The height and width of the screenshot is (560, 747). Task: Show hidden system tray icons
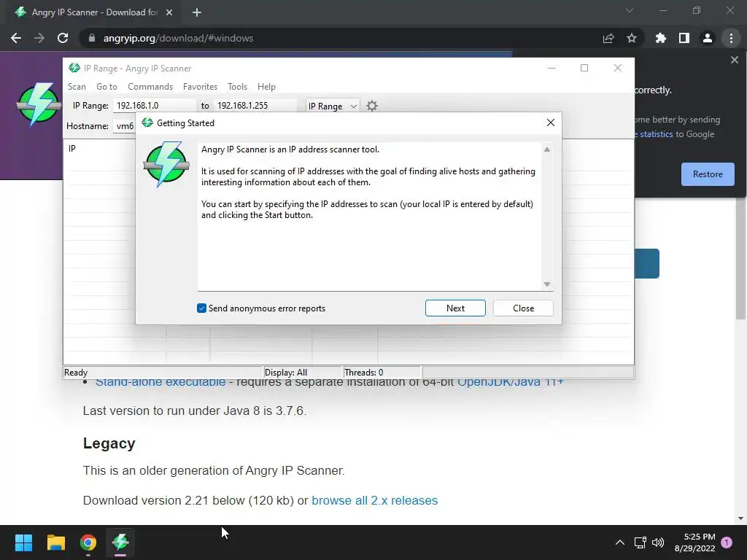(620, 542)
